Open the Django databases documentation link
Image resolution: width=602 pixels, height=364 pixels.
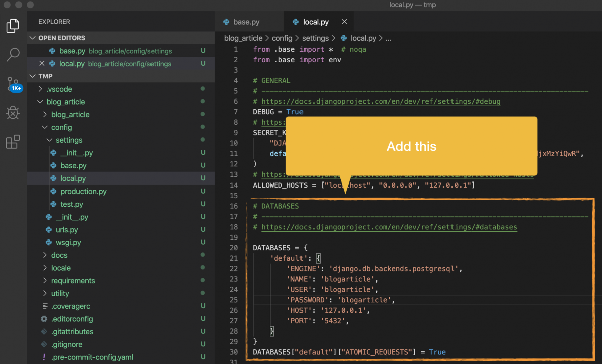pos(389,227)
